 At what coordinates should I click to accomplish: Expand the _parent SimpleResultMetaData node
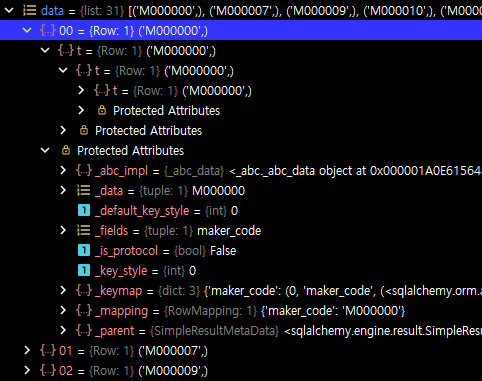click(x=63, y=330)
